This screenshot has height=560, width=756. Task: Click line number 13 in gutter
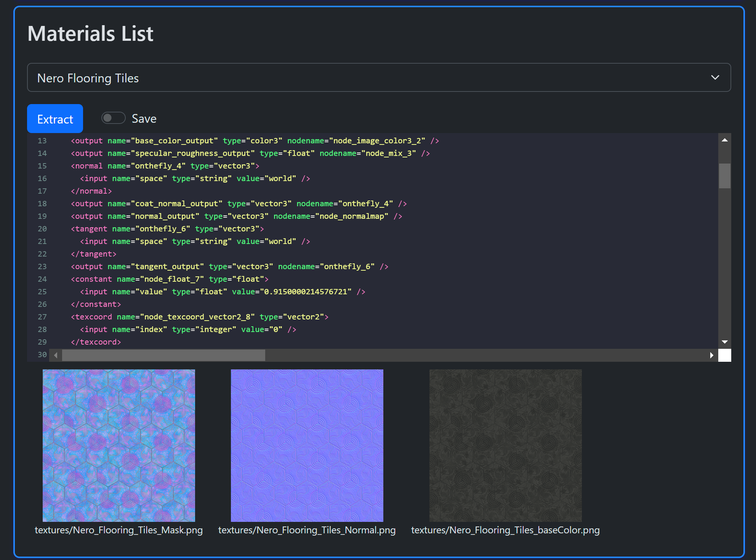pos(42,141)
